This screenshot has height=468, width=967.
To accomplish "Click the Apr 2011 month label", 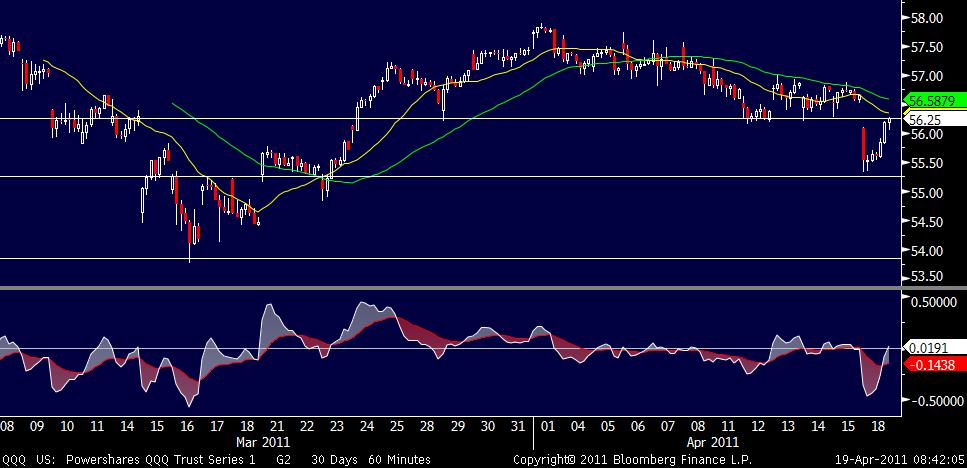I will pyautogui.click(x=713, y=442).
